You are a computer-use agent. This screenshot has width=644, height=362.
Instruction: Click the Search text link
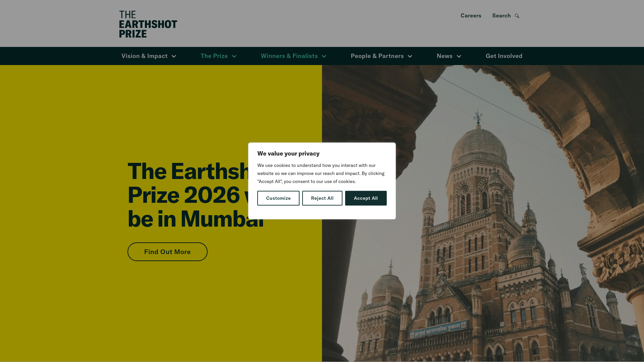(501, 16)
